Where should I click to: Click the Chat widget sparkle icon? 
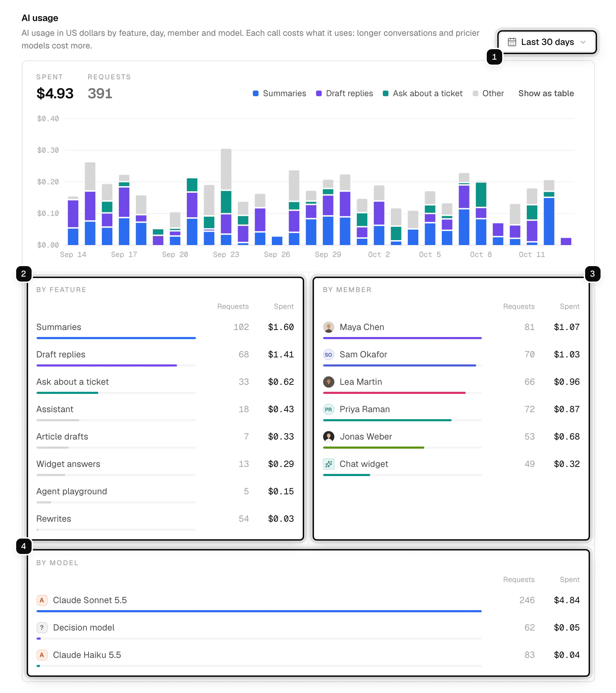328,464
